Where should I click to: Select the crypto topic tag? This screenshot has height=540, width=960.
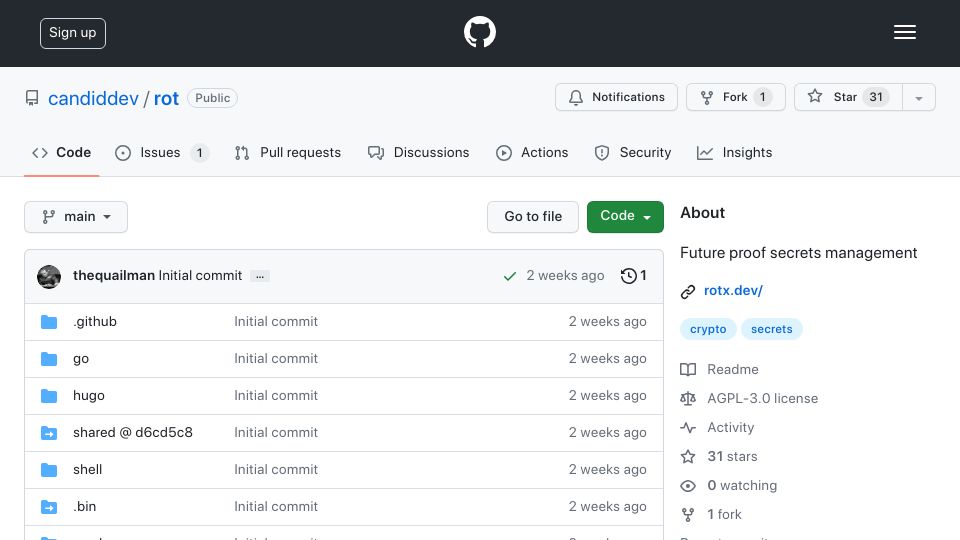point(708,329)
